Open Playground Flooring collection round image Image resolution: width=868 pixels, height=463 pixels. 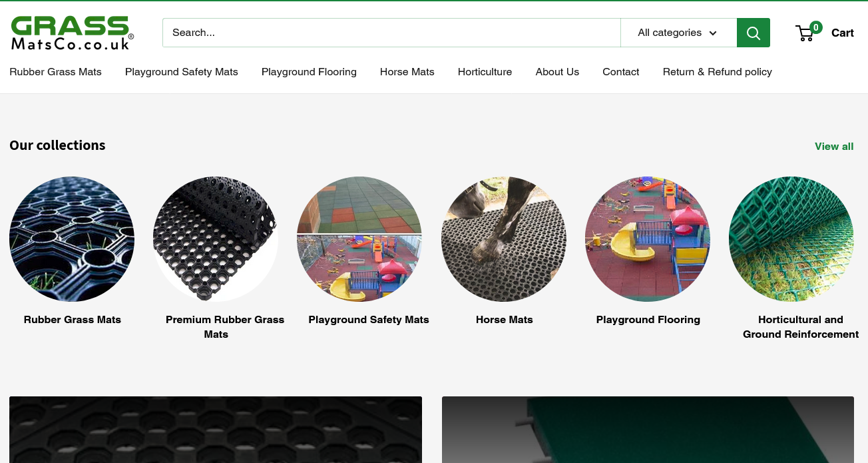pos(648,239)
